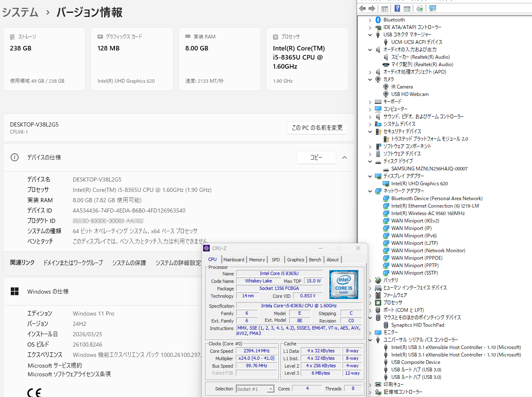Select the IR Camera device icon
The image size is (532, 397).
386,87
